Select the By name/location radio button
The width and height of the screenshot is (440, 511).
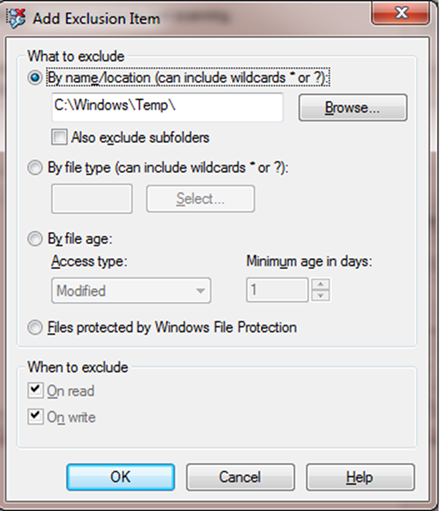pyautogui.click(x=35, y=78)
